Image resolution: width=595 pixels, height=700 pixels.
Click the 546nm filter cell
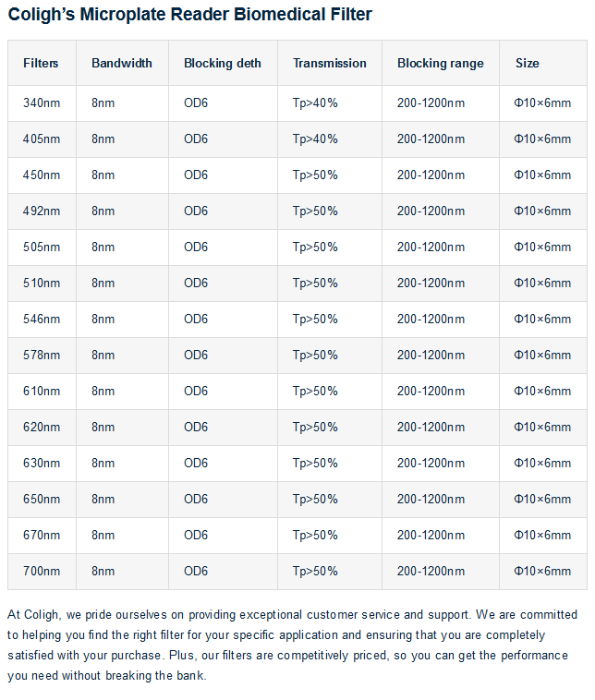coord(42,320)
